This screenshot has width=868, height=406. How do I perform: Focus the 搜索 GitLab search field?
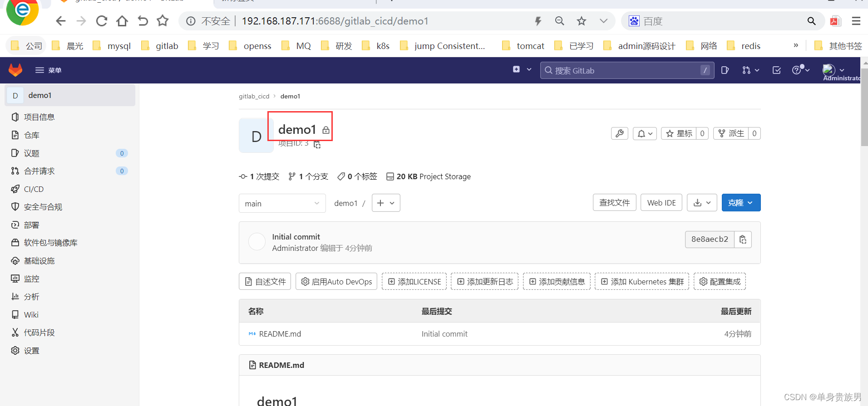pyautogui.click(x=627, y=70)
